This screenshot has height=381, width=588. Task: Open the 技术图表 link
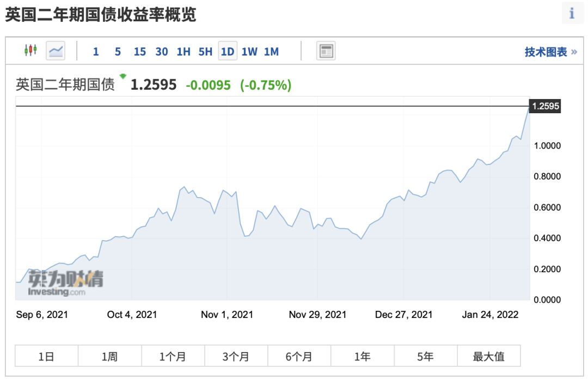coord(550,52)
